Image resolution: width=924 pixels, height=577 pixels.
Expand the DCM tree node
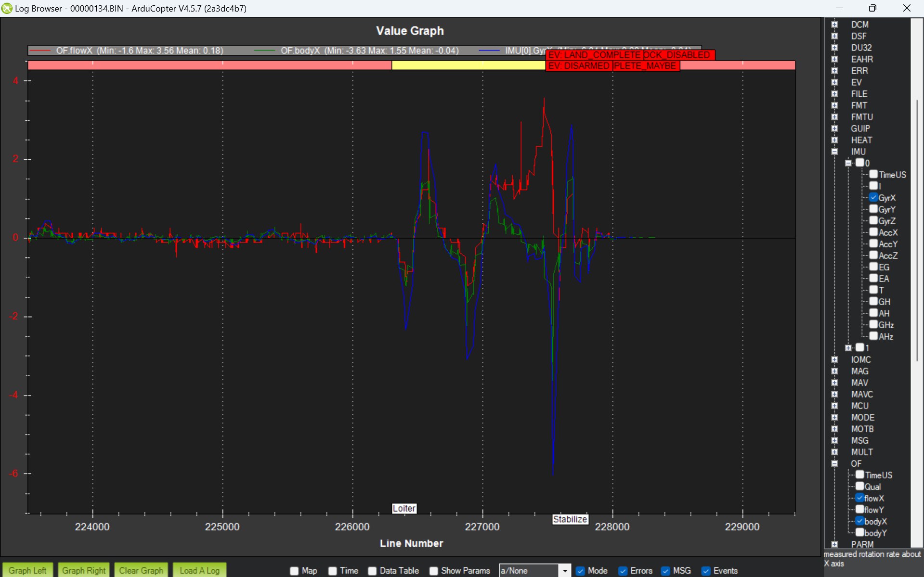[834, 25]
